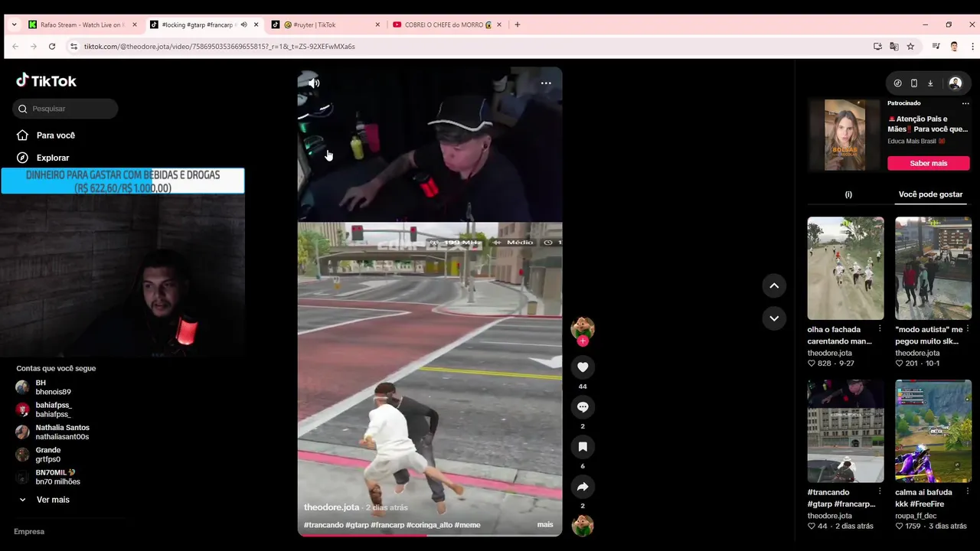Click the address bar URL
Viewport: 980px width, 551px height.
(x=219, y=47)
